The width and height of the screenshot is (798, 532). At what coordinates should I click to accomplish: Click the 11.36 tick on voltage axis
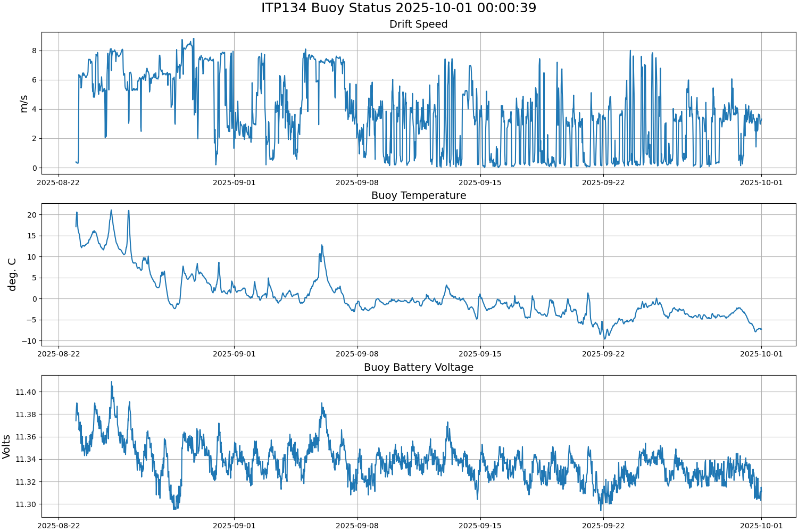[x=26, y=437]
